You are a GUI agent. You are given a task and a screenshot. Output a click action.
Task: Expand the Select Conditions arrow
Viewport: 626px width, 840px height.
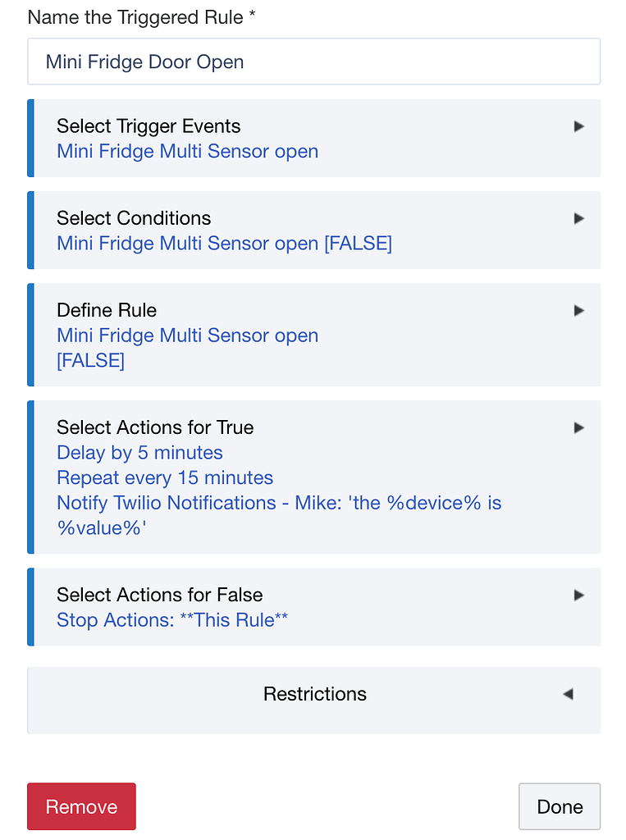tap(578, 218)
